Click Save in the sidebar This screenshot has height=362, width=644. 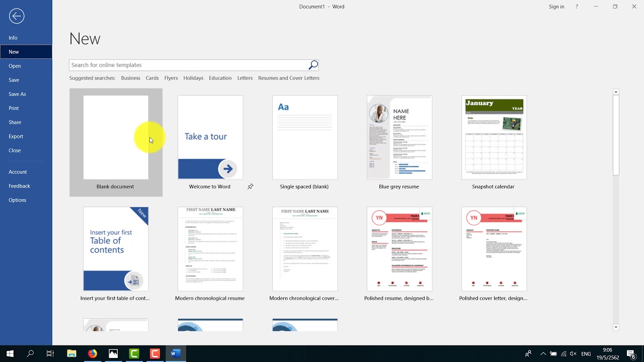[x=26, y=80]
